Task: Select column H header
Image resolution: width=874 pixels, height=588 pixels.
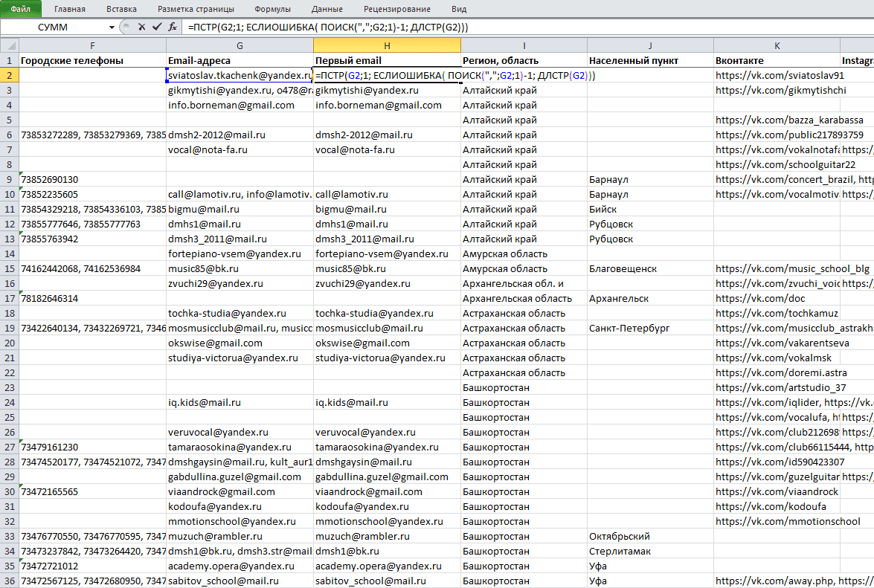Action: point(387,45)
